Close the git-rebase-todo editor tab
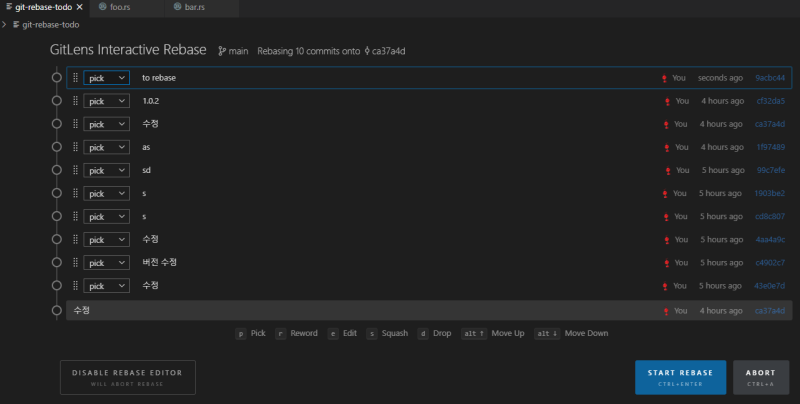This screenshot has height=404, width=800. point(79,7)
